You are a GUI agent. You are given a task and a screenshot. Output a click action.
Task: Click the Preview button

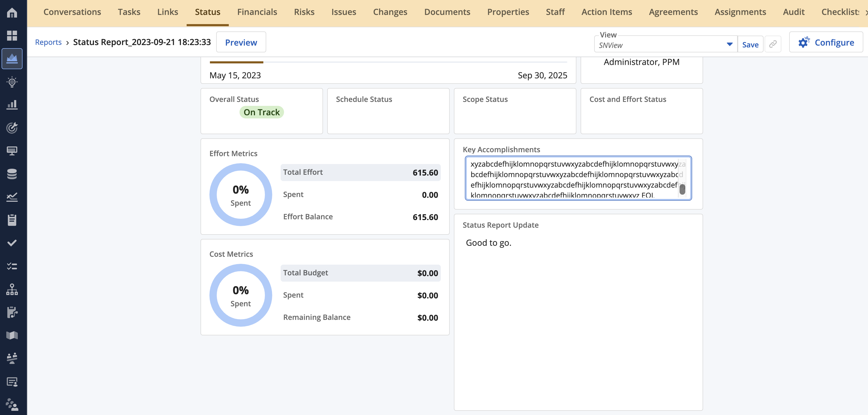241,42
